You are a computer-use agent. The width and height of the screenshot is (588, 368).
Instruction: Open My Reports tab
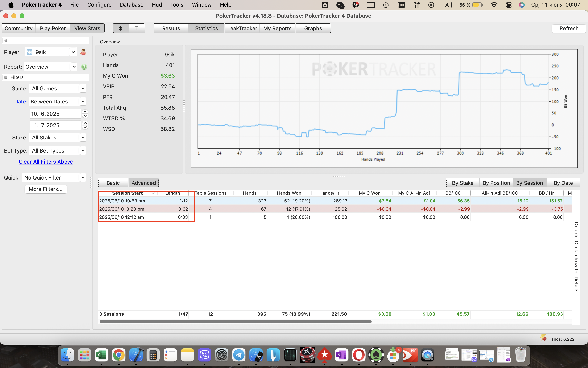click(x=277, y=28)
